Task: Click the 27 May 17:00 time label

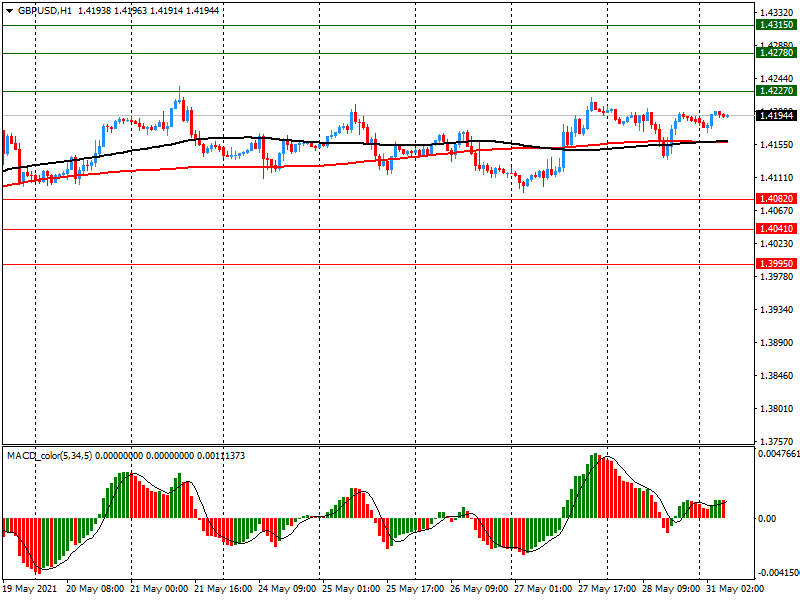Action: (607, 590)
